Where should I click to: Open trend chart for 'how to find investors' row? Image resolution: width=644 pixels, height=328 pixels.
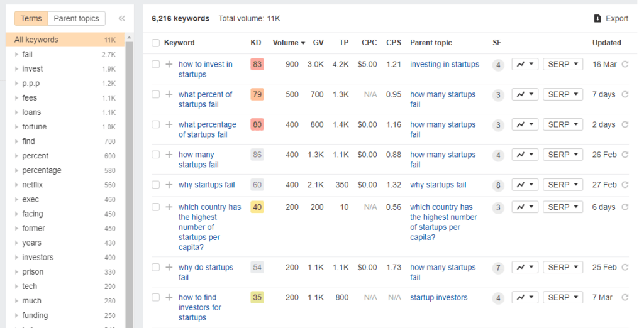[525, 297]
